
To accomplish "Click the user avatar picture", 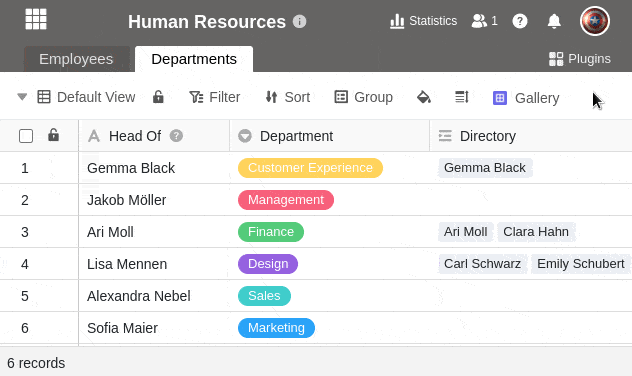I will point(595,21).
